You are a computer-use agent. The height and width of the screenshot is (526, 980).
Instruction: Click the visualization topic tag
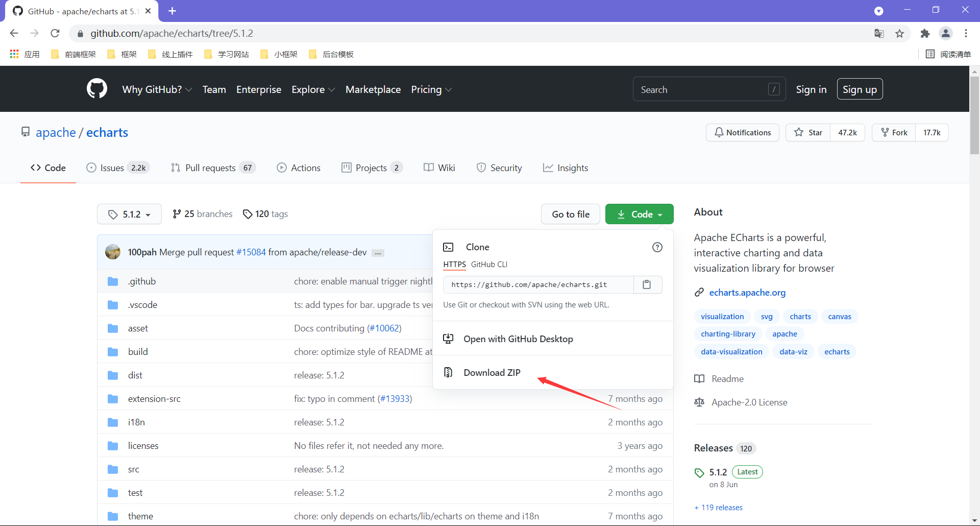[722, 317]
